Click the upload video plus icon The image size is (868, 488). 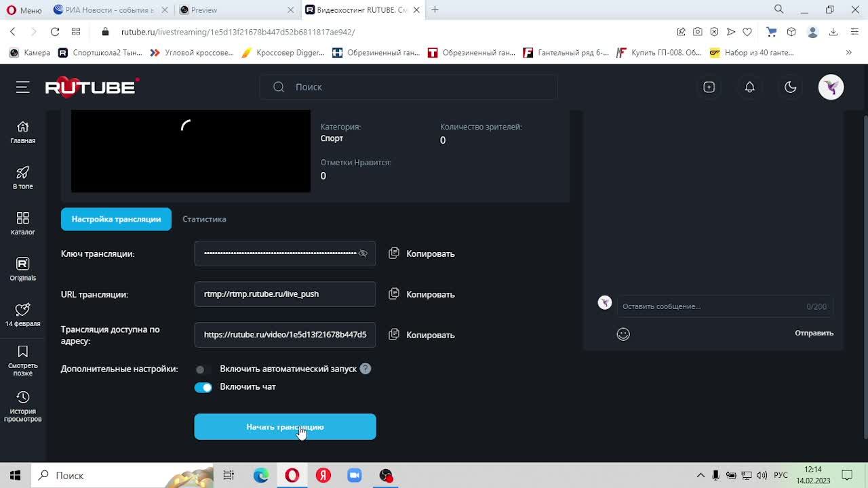click(709, 87)
